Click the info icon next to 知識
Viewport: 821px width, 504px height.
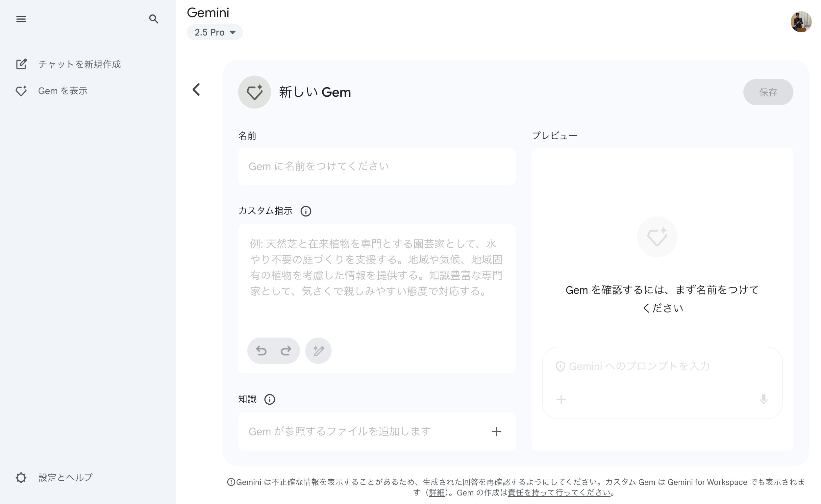pos(270,399)
